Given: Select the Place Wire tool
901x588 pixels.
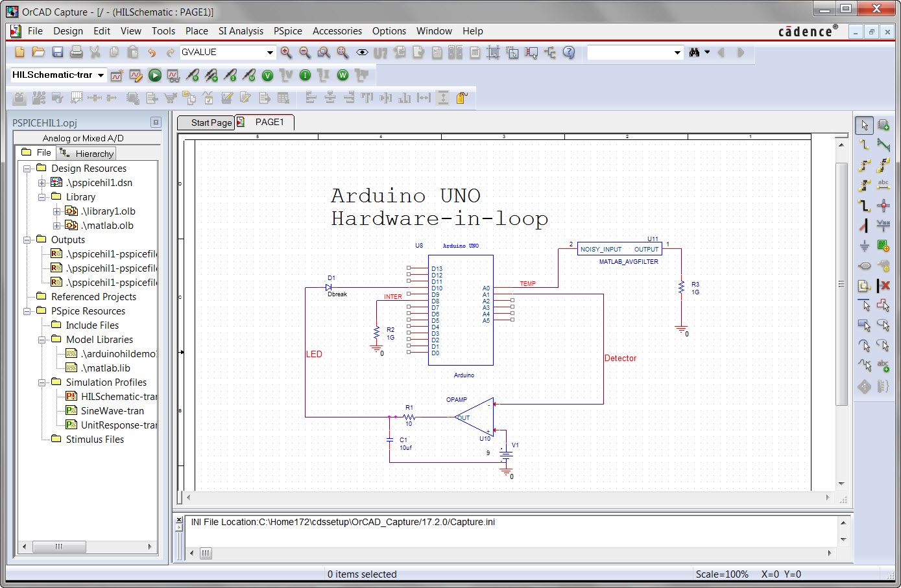Looking at the screenshot, I should coord(864,145).
